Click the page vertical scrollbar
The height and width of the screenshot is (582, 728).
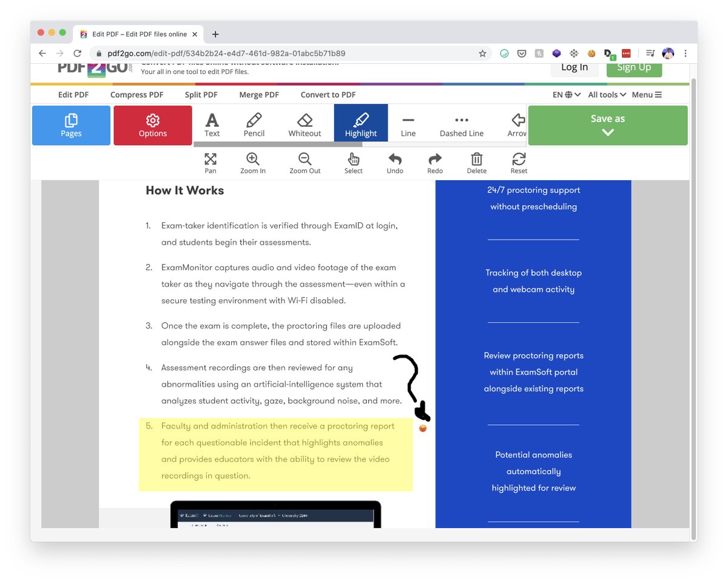[693, 308]
